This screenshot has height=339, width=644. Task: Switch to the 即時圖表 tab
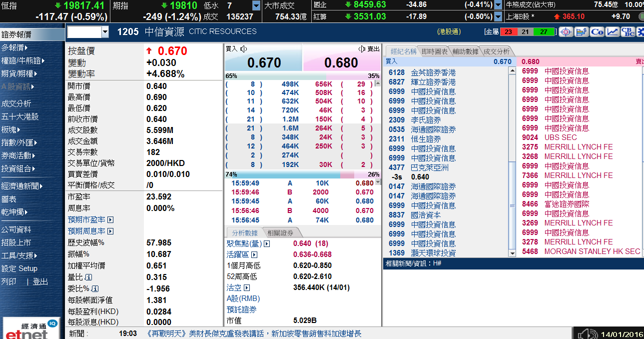(x=435, y=51)
